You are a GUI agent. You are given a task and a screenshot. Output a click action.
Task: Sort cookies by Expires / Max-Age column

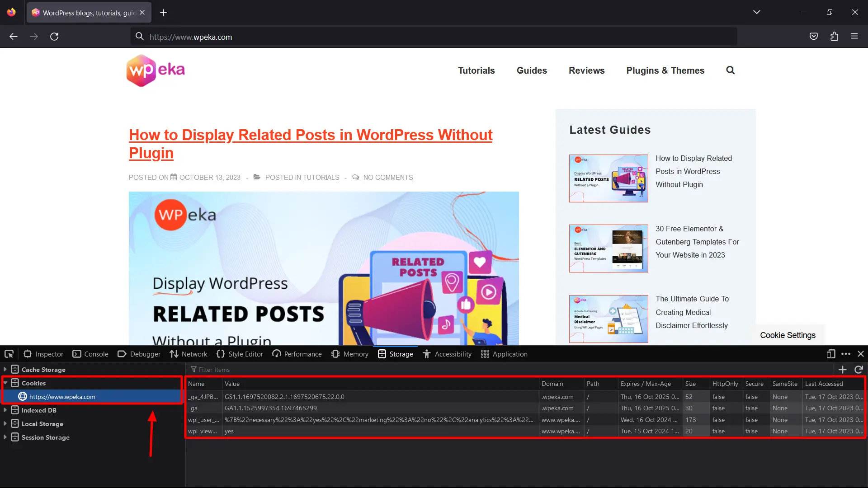coord(650,384)
